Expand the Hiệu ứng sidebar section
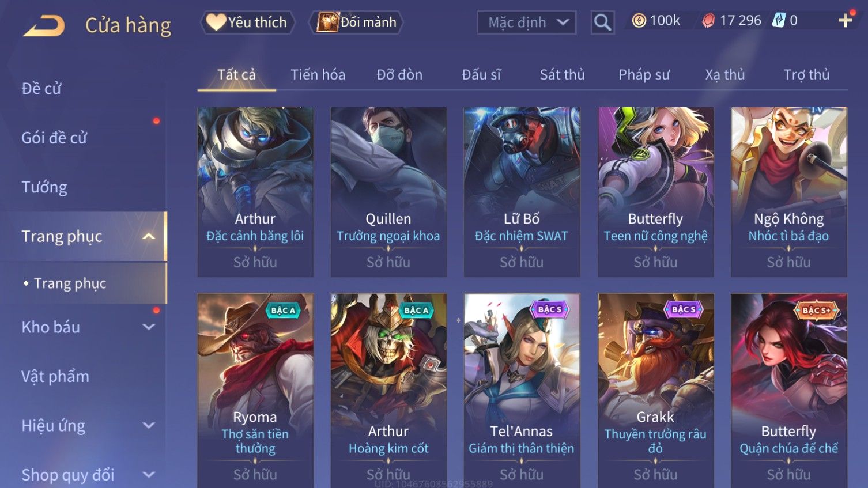This screenshot has width=868, height=488. (149, 426)
